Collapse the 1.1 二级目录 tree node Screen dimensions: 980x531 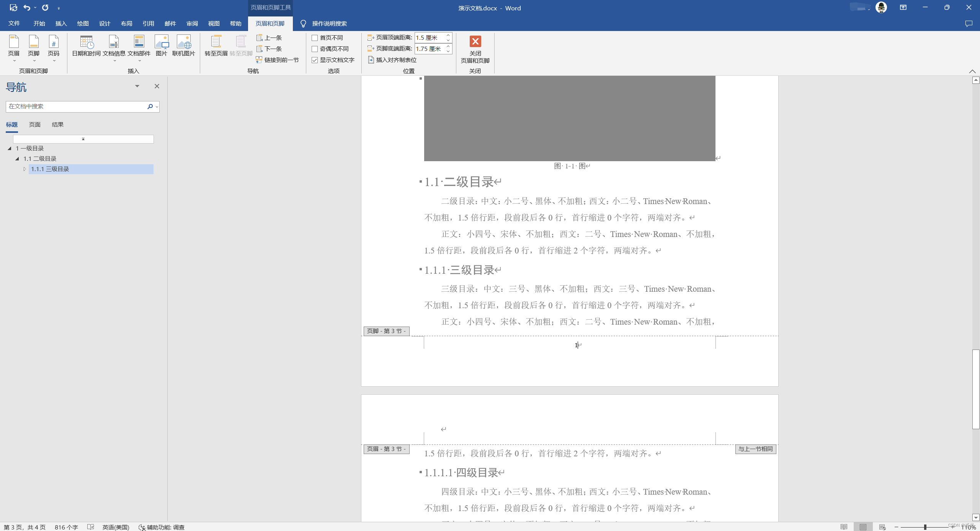tap(17, 158)
